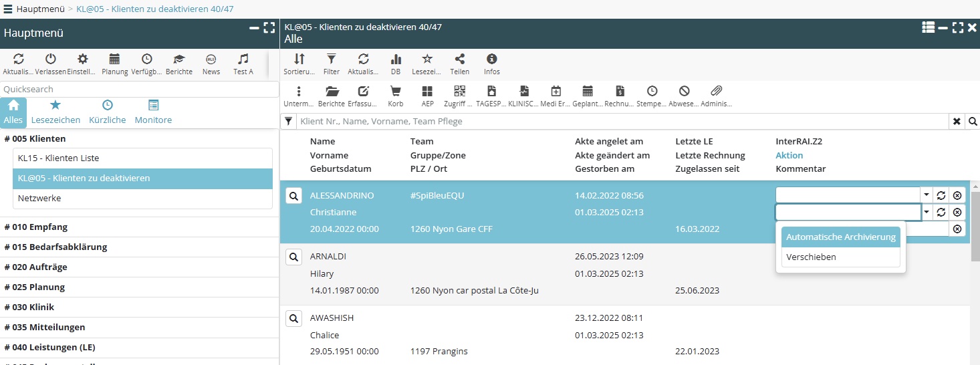980x365 pixels.
Task: Expand the # 030 Klinik section
Action: [29, 308]
